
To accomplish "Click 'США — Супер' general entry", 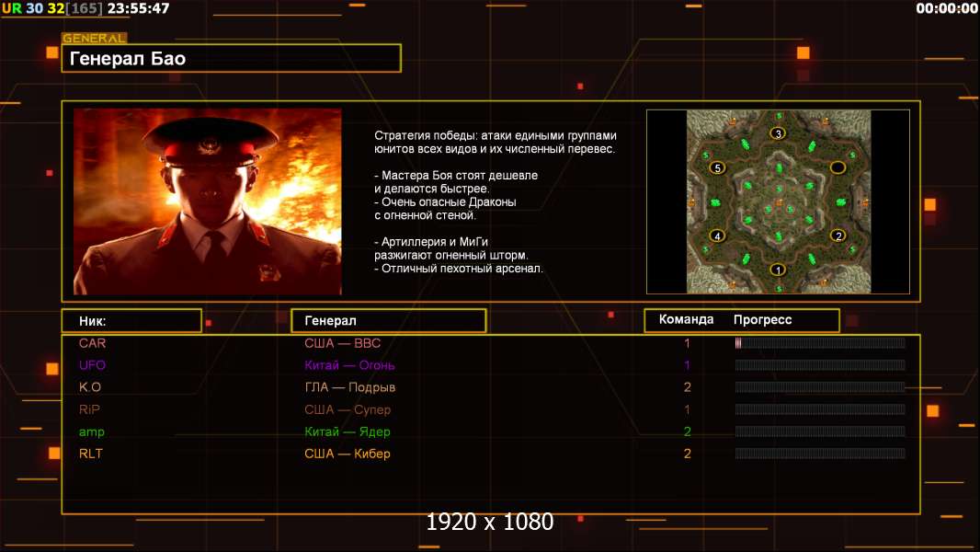I will click(x=348, y=410).
